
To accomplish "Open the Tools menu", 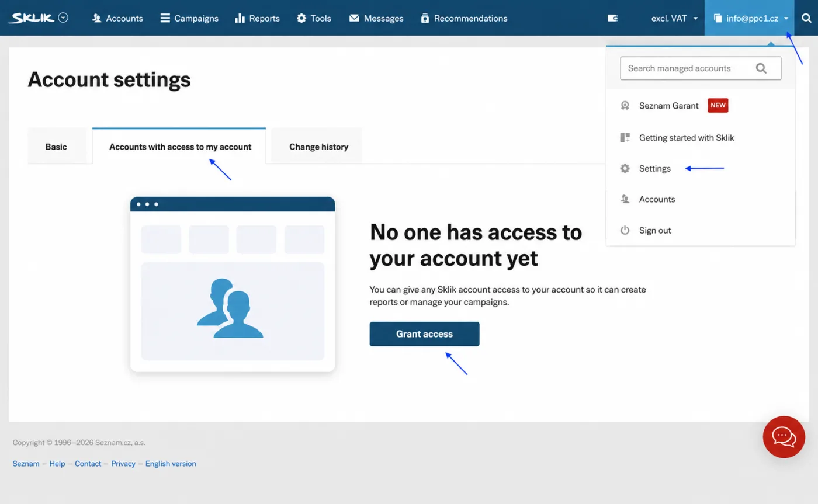I will pyautogui.click(x=314, y=18).
